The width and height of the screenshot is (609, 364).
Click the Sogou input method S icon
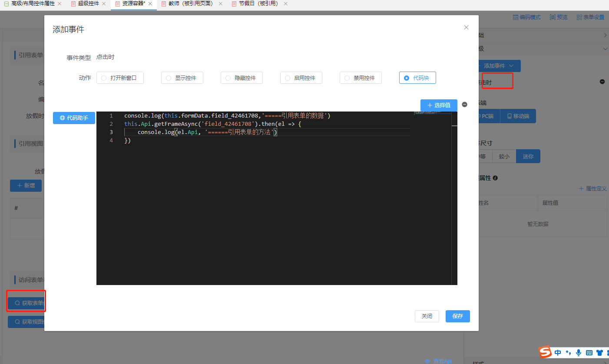[x=545, y=352]
